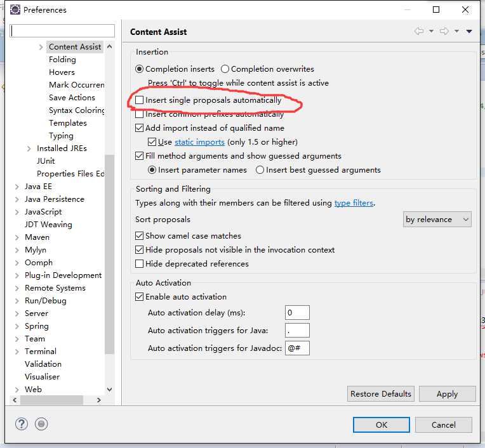Open the view menu triangle icon
The image size is (485, 448).
click(469, 31)
